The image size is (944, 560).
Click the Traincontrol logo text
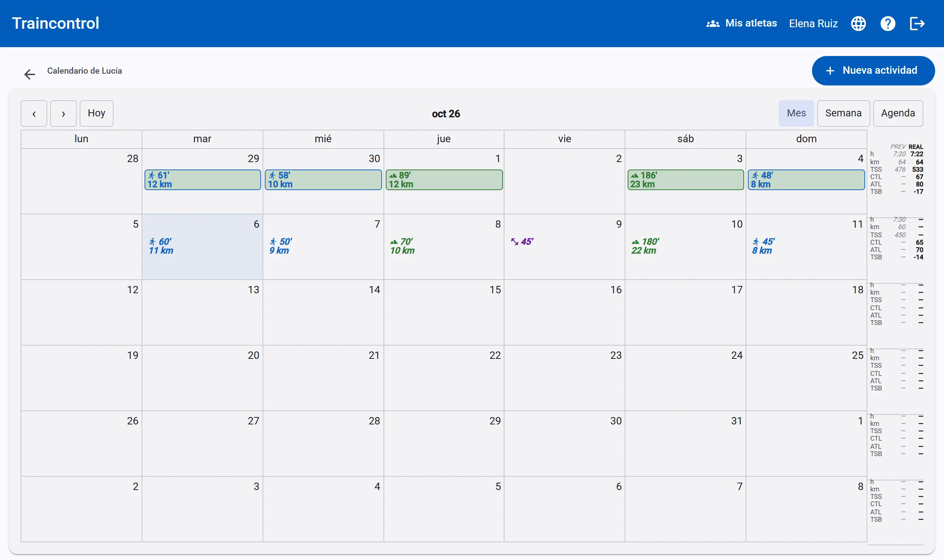(x=56, y=24)
